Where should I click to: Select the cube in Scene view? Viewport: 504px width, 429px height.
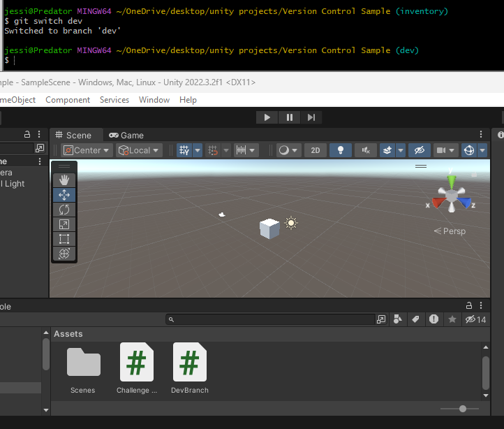click(x=269, y=228)
